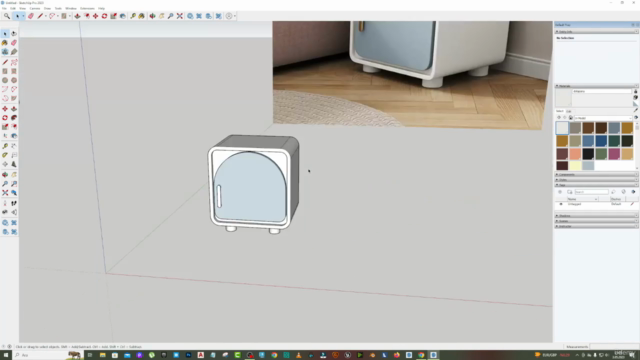The width and height of the screenshot is (640, 360).
Task: Set Untagged as current tag with pencil
Action: pyautogui.click(x=632, y=204)
